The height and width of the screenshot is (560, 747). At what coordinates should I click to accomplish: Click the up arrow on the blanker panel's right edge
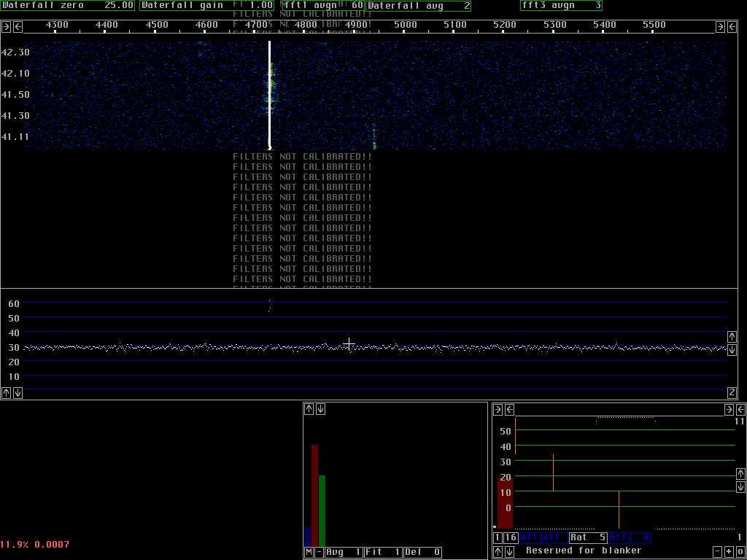[x=740, y=474]
